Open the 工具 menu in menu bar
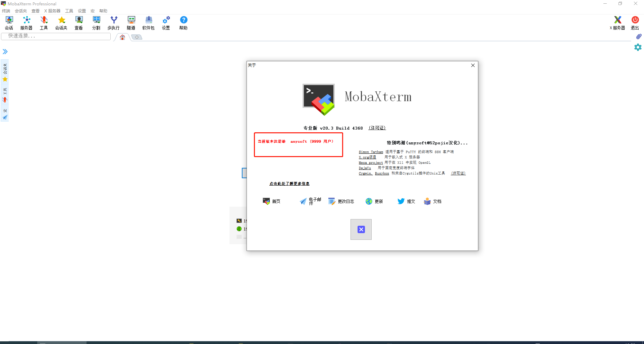This screenshot has height=344, width=644. coord(69,11)
